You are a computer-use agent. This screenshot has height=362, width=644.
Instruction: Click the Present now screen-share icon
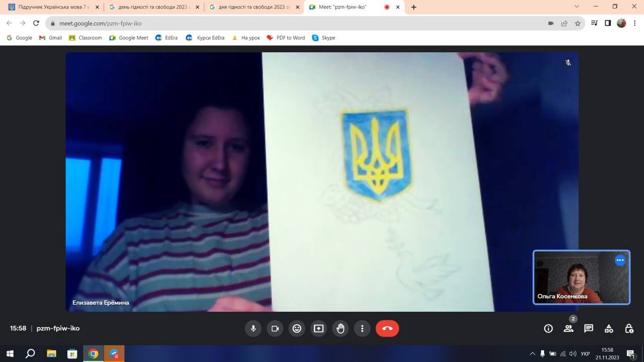pyautogui.click(x=318, y=328)
